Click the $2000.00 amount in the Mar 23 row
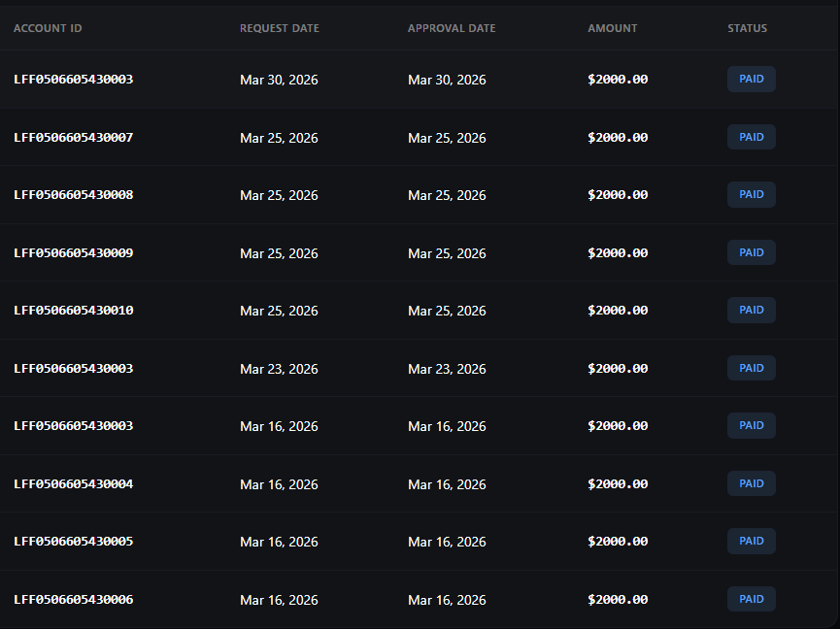 [618, 368]
